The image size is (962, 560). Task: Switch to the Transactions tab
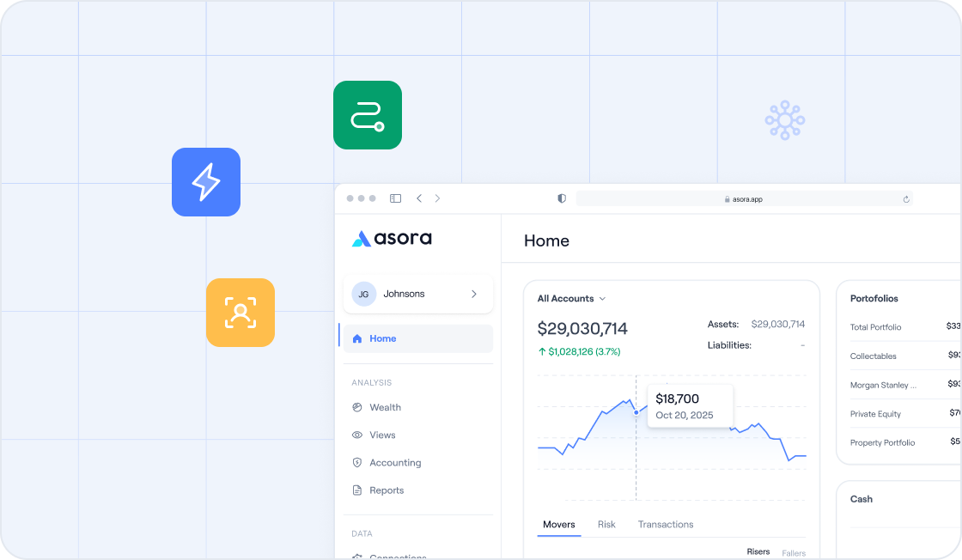click(x=666, y=525)
